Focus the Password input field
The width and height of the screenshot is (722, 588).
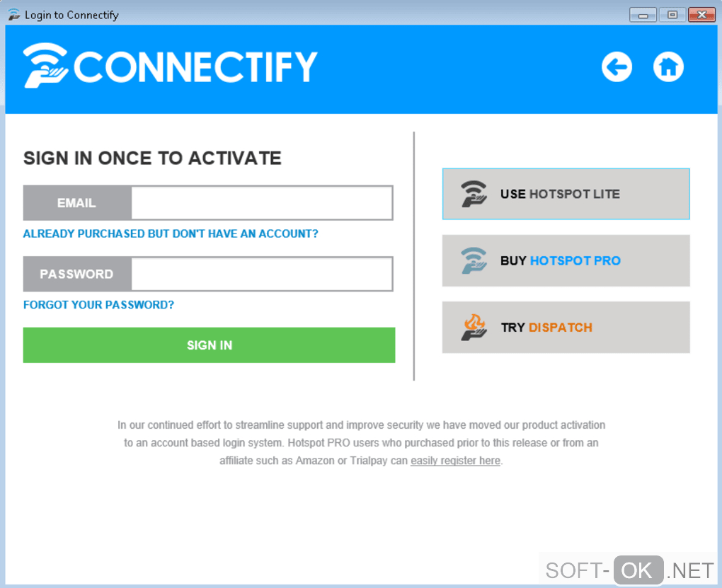click(262, 274)
